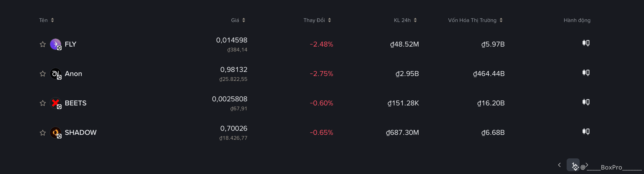Open trade chart icon for Anon
This screenshot has height=174, width=644.
tap(586, 73)
